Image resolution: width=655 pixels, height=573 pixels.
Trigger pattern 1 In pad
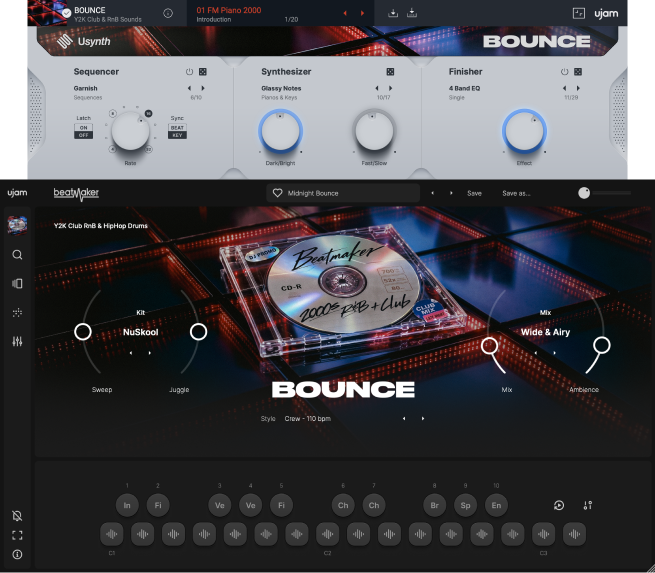pyautogui.click(x=127, y=505)
